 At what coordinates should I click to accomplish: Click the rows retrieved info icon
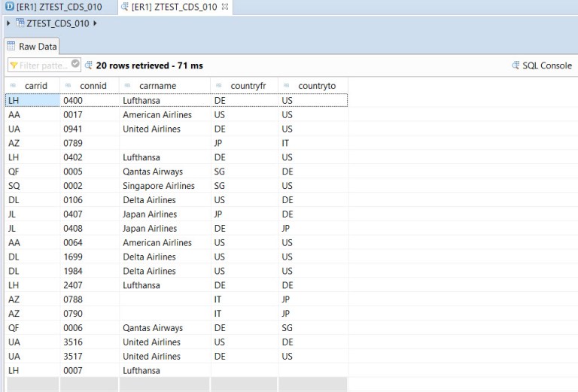(89, 65)
